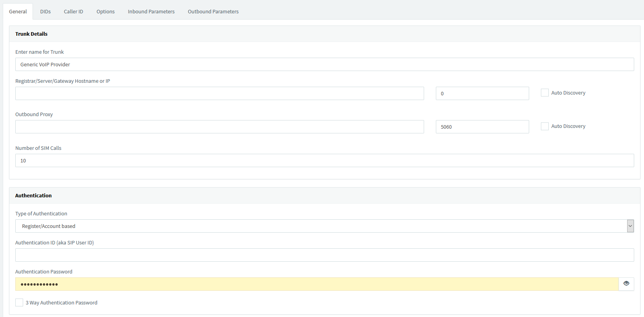Open the Outbound Parameters tab

pos(213,11)
